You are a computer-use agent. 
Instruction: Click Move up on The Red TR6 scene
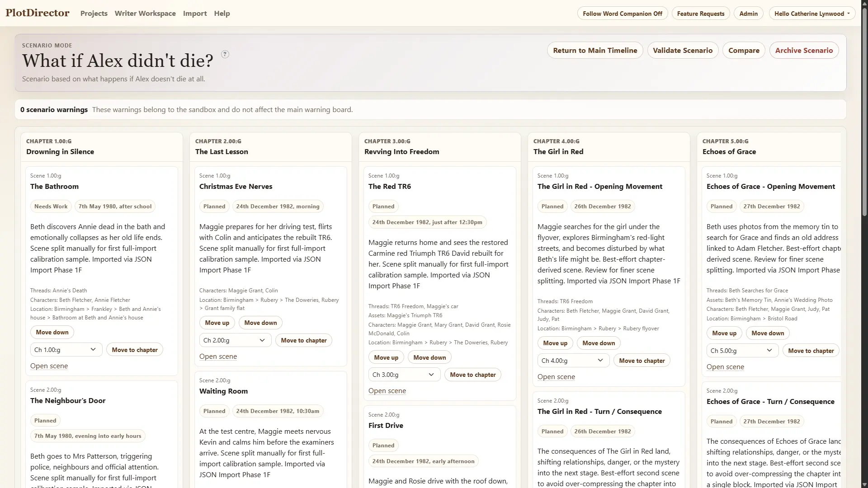(x=386, y=357)
